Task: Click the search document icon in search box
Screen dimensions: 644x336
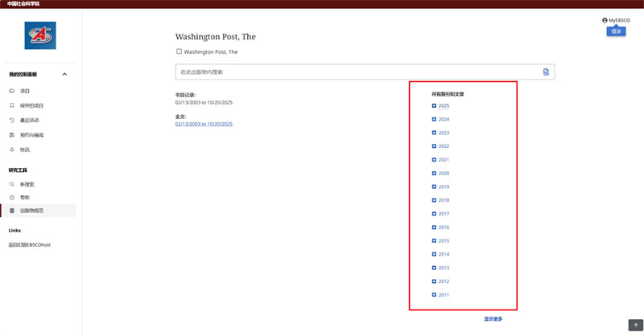Action: pyautogui.click(x=546, y=72)
